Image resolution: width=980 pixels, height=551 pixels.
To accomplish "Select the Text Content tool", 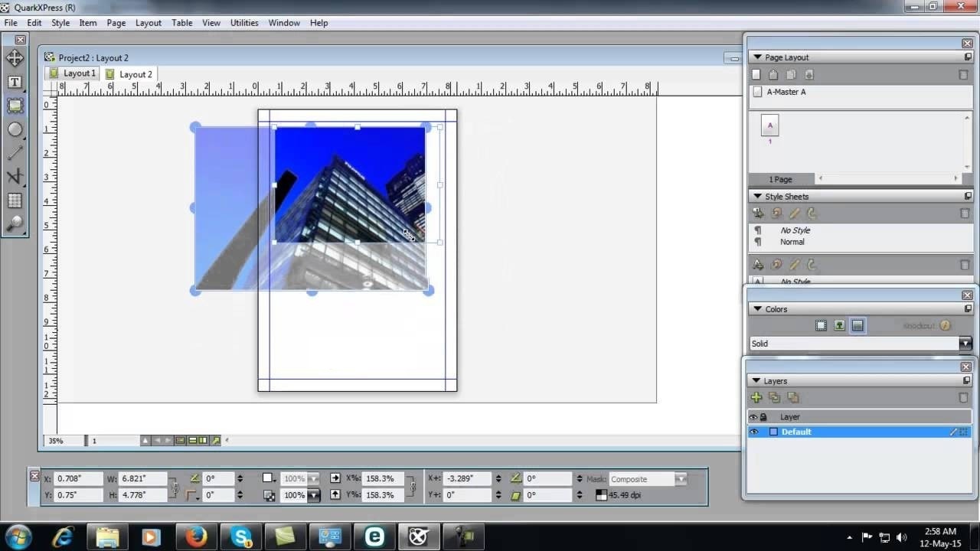I will tap(15, 82).
